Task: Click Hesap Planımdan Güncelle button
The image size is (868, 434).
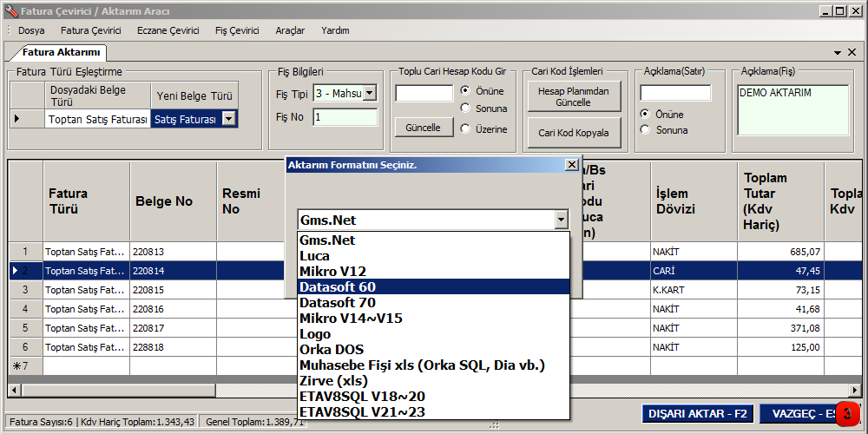Action: click(574, 97)
